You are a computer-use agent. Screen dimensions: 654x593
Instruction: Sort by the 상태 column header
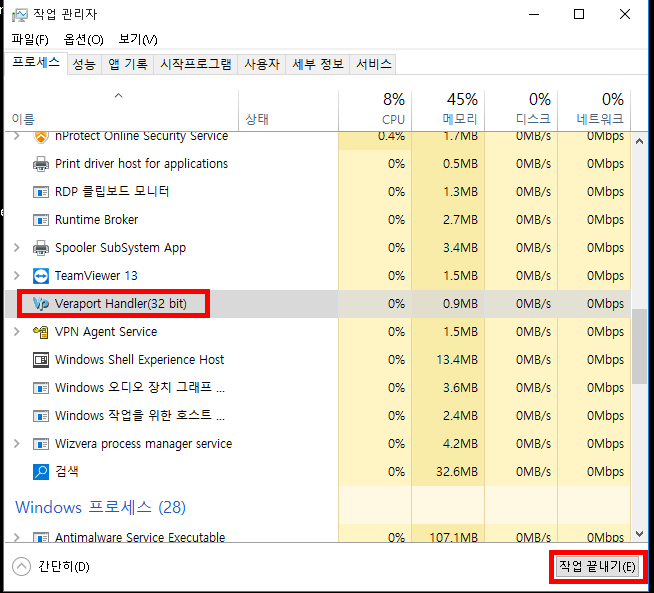[x=288, y=111]
